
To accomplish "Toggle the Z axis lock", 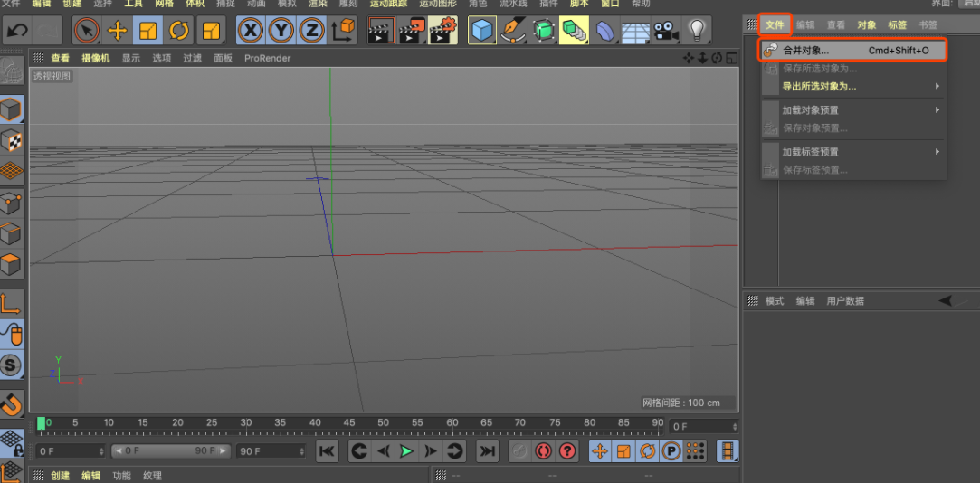I will [311, 30].
